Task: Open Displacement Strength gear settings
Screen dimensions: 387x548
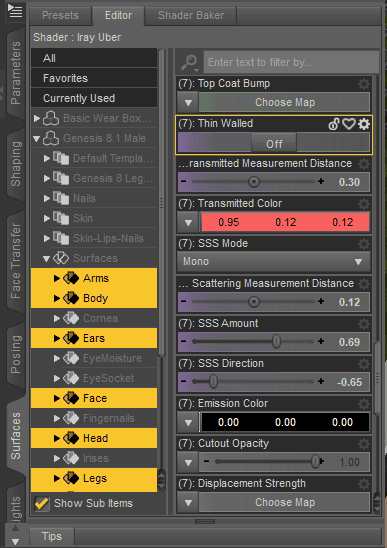Action: click(364, 484)
